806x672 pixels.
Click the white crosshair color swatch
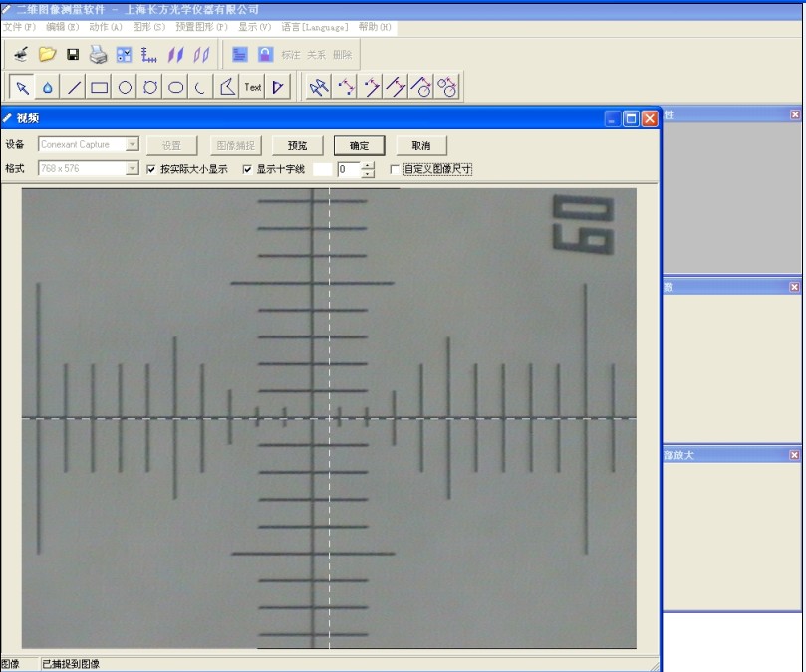pyautogui.click(x=323, y=170)
